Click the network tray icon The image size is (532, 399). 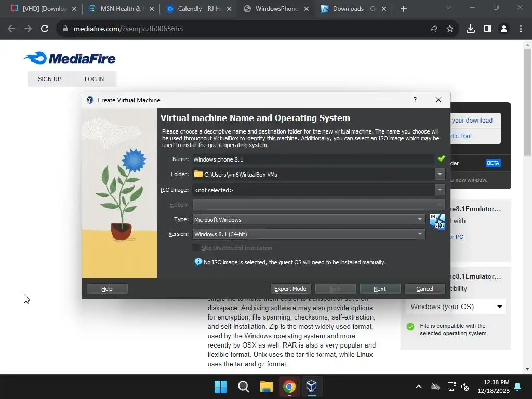click(x=451, y=387)
